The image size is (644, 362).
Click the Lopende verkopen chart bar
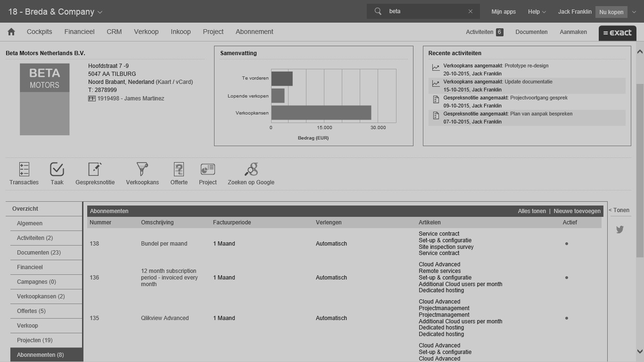[x=278, y=96]
